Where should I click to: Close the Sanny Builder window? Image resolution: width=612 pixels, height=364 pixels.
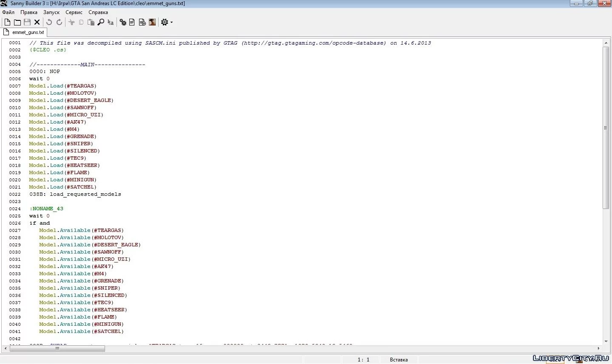tap(604, 3)
